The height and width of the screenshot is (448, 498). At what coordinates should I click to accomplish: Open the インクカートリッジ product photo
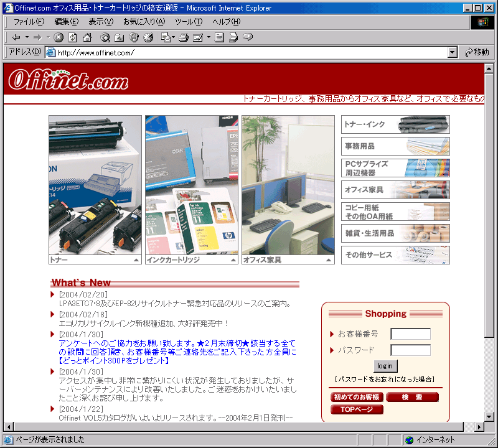click(192, 185)
